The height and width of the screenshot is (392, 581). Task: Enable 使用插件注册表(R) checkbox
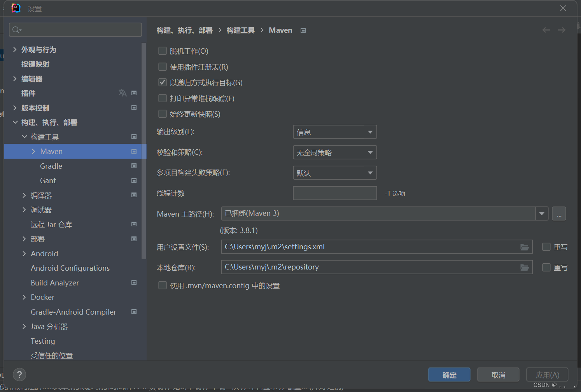163,67
